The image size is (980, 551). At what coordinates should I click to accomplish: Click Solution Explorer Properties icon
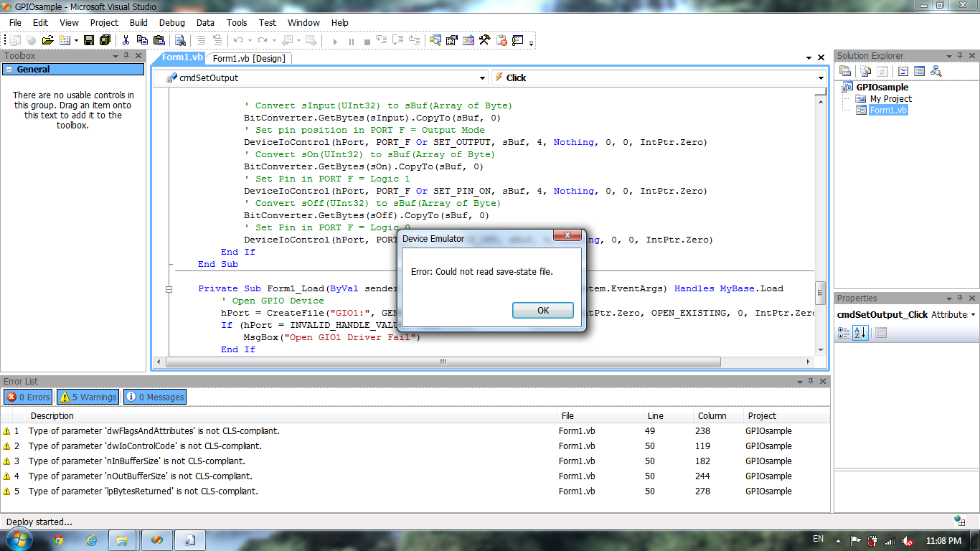(845, 71)
